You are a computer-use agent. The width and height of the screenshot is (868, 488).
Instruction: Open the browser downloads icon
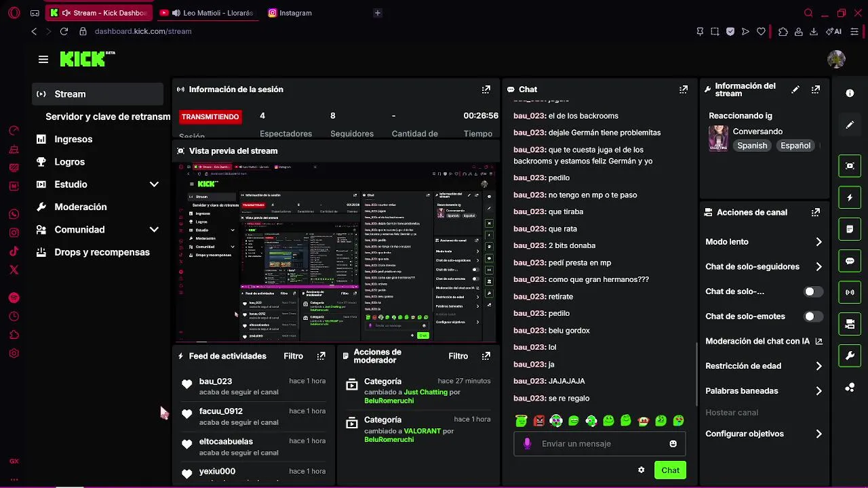pos(814,31)
